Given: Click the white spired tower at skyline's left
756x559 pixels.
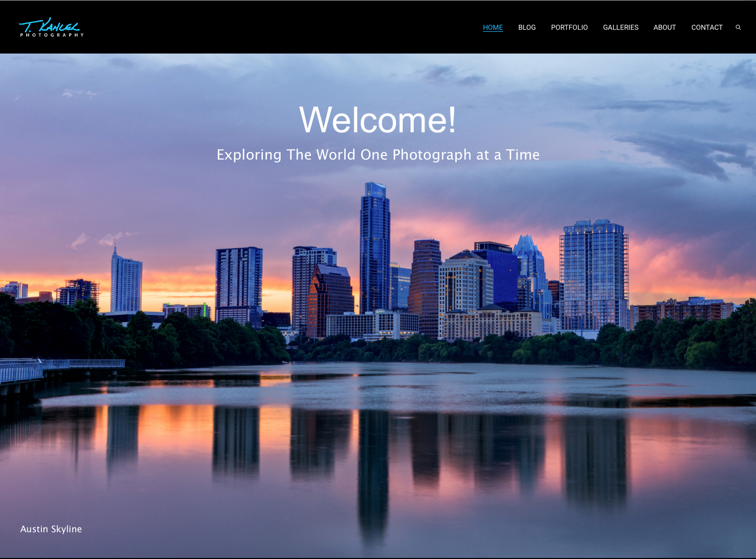Looking at the screenshot, I should [x=125, y=283].
